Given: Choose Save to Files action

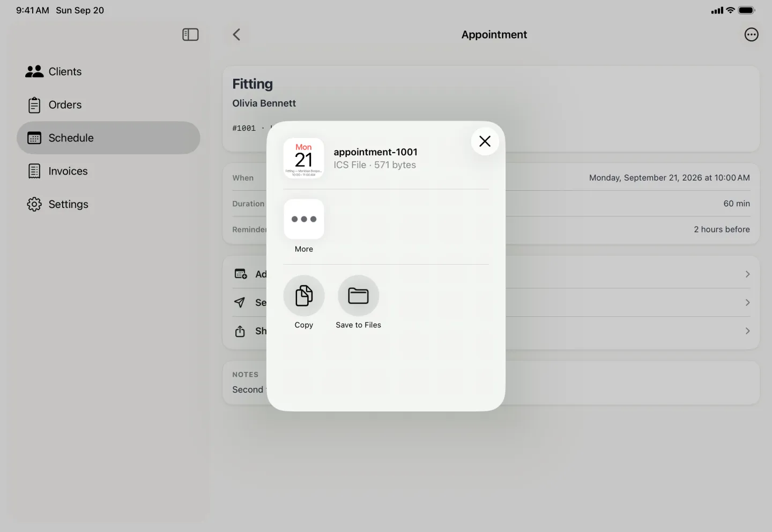Looking at the screenshot, I should tap(359, 296).
